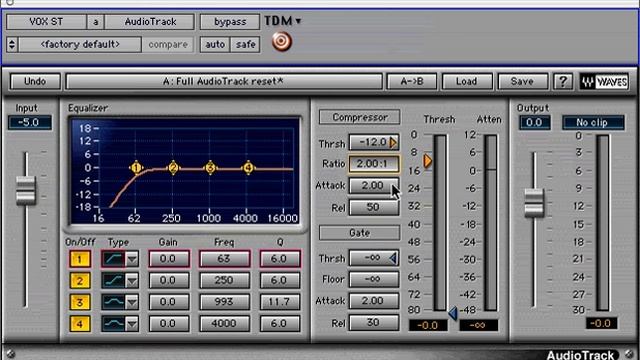Click the band 1 Q field
This screenshot has width=640, height=360.
280,259
